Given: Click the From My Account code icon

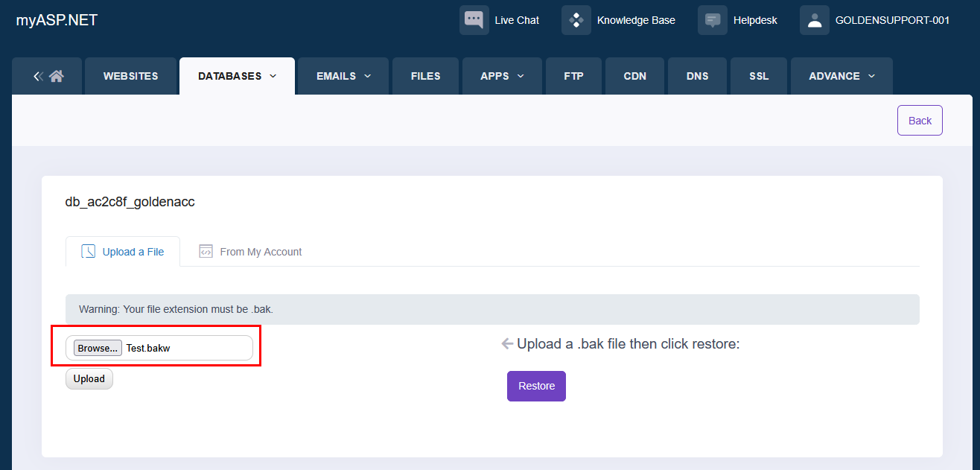Looking at the screenshot, I should pos(206,252).
